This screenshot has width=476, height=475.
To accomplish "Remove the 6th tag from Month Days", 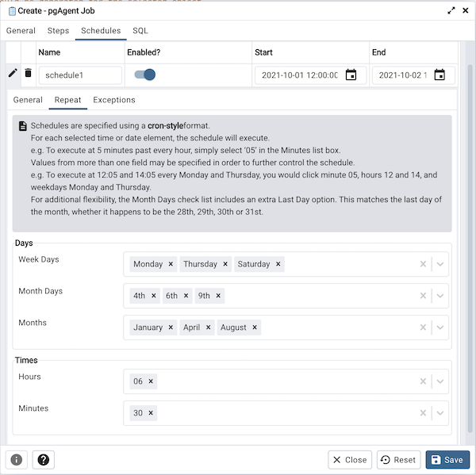I will point(186,296).
